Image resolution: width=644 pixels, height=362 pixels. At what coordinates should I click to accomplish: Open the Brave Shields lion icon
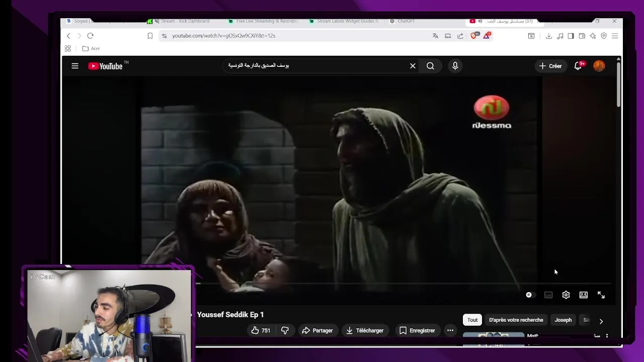pyautogui.click(x=473, y=36)
